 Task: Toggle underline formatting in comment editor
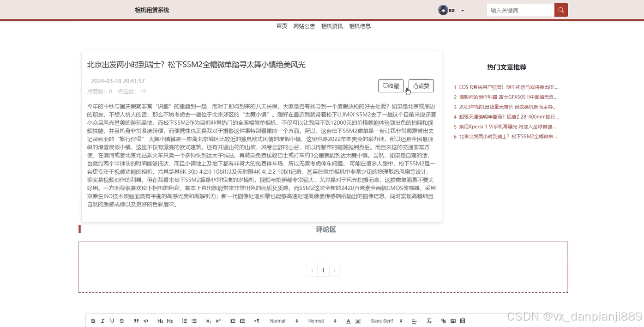(x=112, y=321)
